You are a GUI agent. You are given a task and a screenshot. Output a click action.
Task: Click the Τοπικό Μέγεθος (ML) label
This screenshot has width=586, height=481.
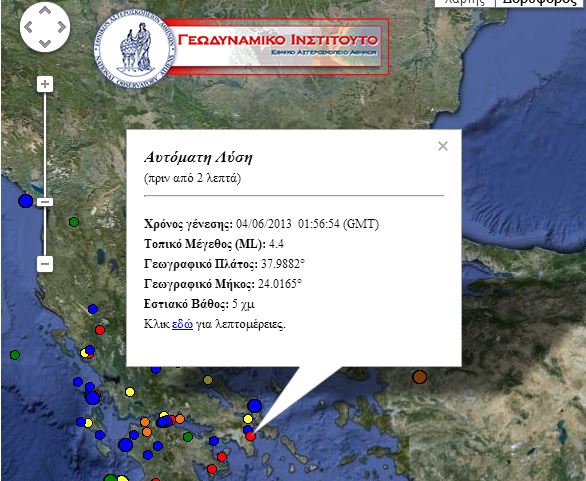coord(205,244)
